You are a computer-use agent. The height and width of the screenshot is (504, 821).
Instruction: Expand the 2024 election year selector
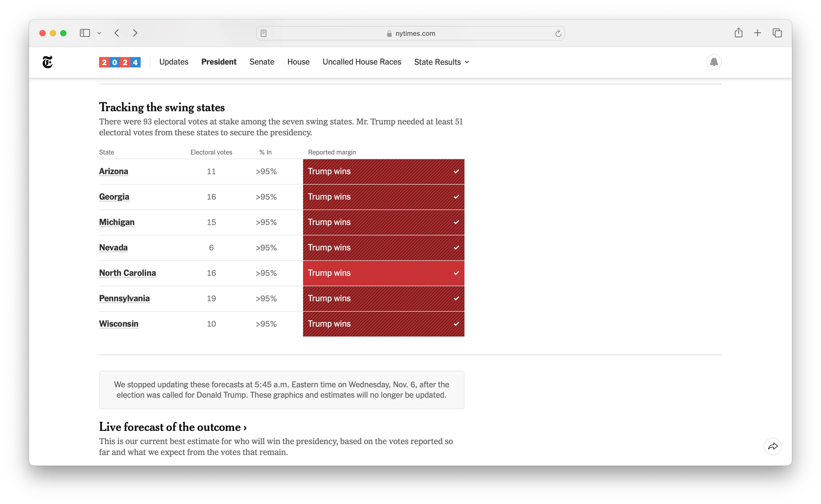(x=120, y=61)
